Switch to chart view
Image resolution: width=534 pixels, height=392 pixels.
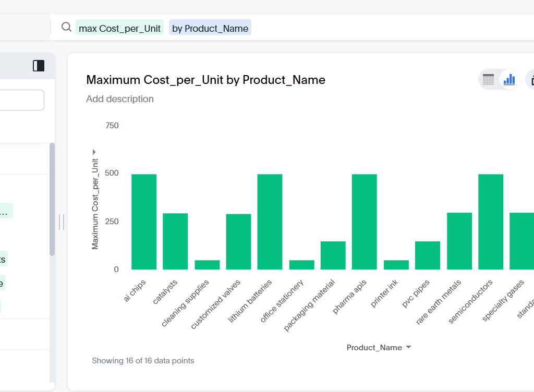509,80
